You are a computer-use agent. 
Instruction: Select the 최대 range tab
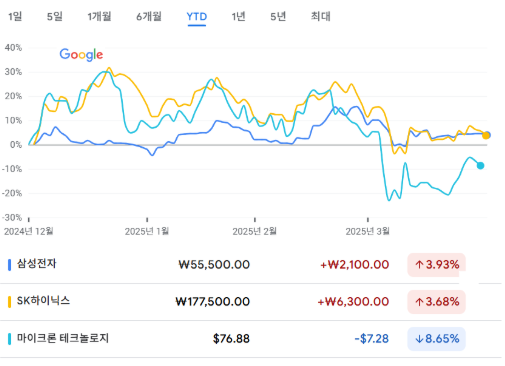point(321,16)
